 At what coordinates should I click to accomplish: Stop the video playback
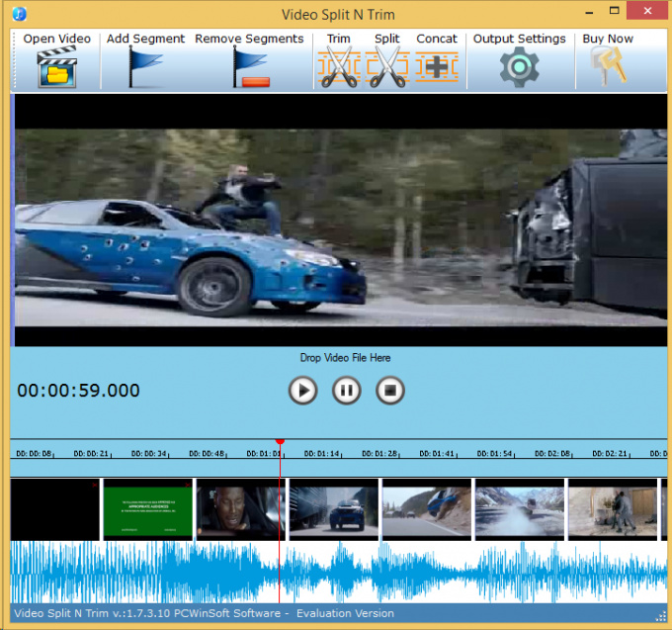(390, 391)
